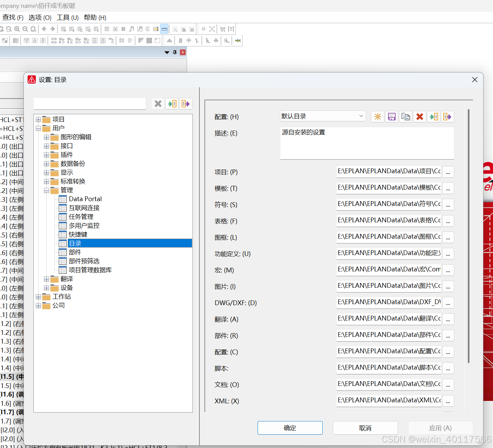Click the zoom-in magnifier in the main toolbar
The width and height of the screenshot is (493, 448).
17,29
